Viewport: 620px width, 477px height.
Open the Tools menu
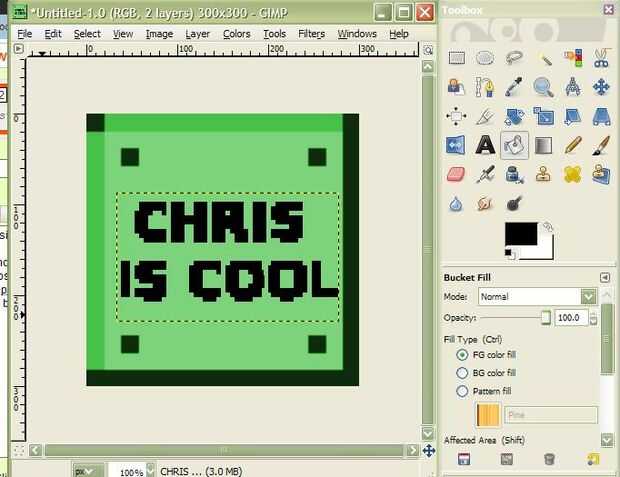[x=275, y=34]
